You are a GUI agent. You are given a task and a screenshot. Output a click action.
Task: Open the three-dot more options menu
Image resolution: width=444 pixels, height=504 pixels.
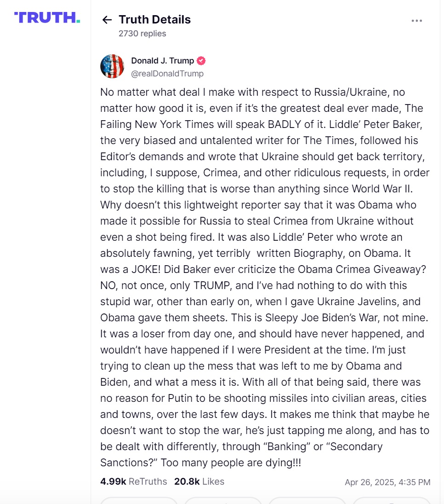click(417, 21)
